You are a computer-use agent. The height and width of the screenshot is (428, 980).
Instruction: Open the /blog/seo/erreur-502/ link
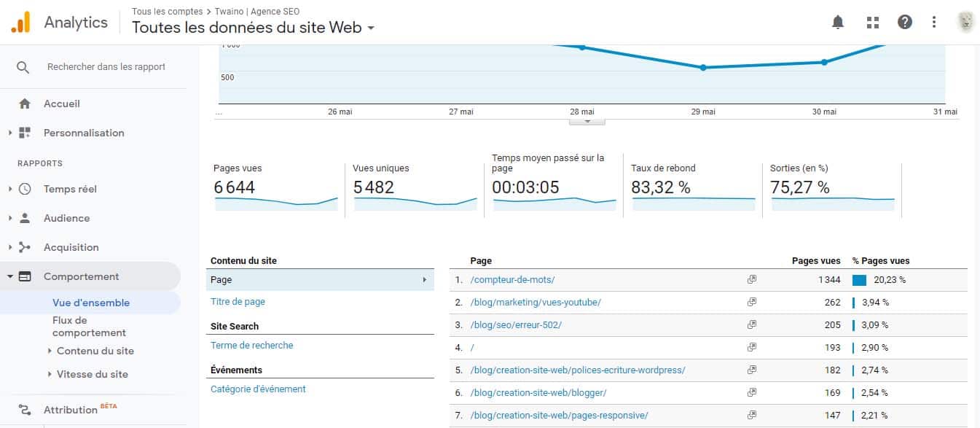516,324
